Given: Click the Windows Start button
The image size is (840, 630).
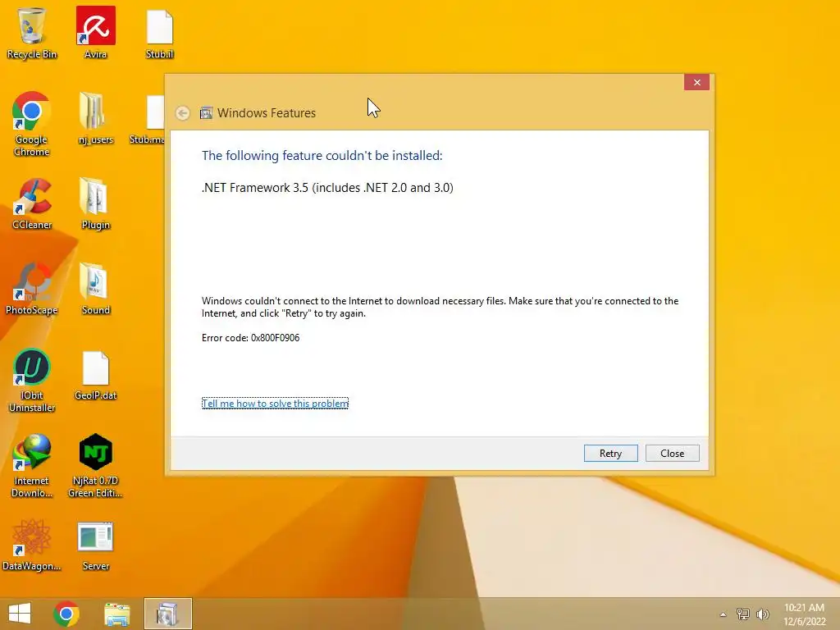Looking at the screenshot, I should [x=20, y=614].
